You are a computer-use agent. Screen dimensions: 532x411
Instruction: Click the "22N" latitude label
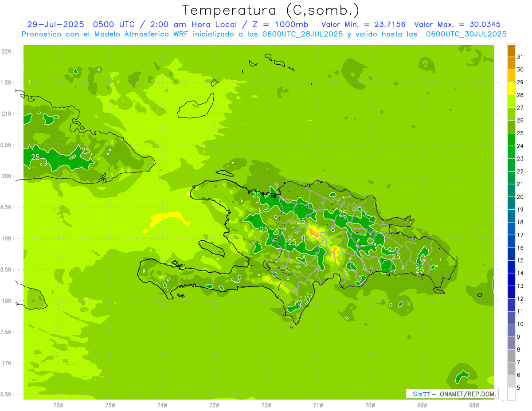coord(7,51)
